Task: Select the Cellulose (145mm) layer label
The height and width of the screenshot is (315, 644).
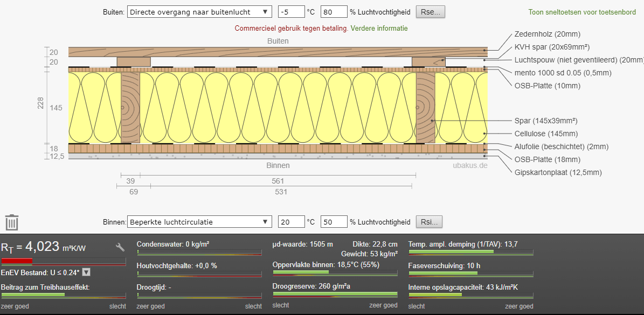Action: click(547, 134)
